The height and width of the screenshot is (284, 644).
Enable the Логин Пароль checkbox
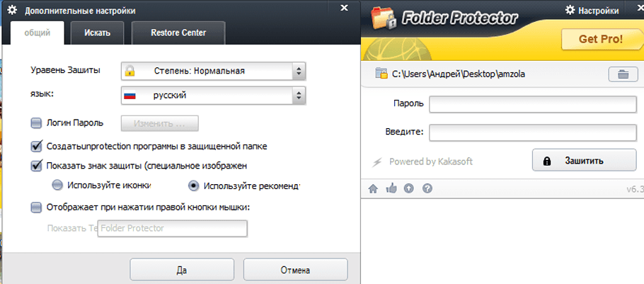pyautogui.click(x=37, y=123)
